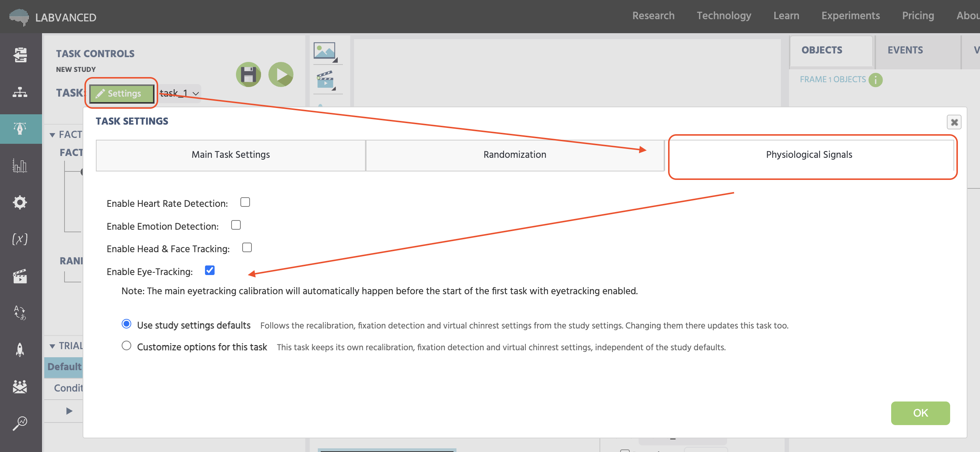This screenshot has width=980, height=452.
Task: Insert an image object from toolbar
Action: [325, 51]
